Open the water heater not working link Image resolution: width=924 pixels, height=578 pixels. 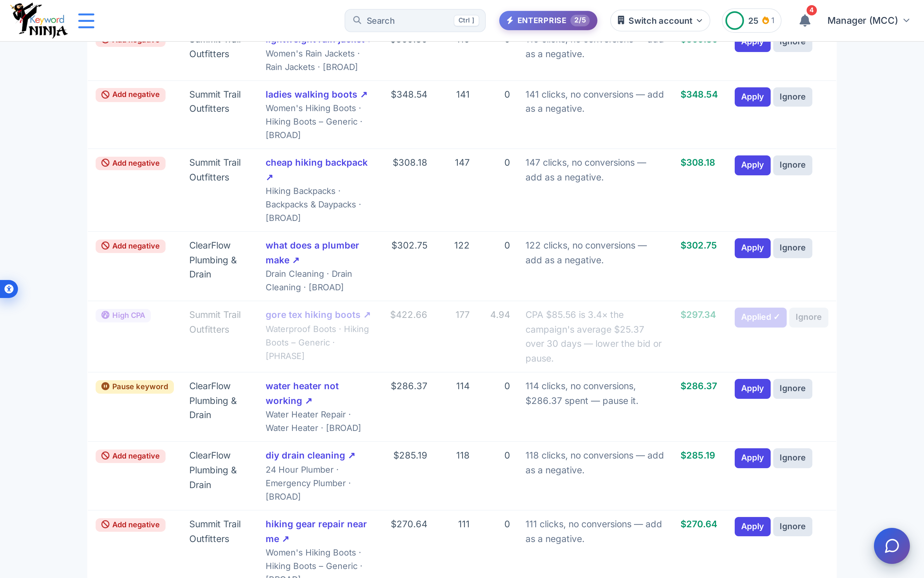302,393
